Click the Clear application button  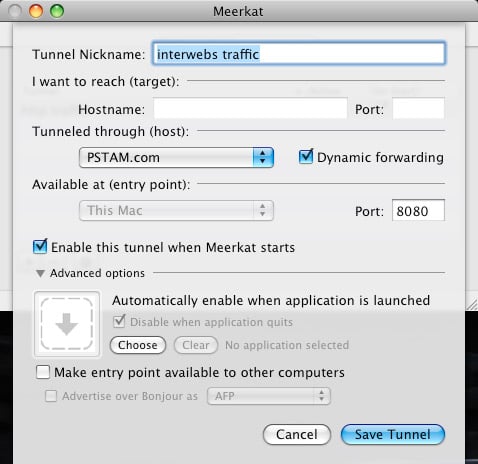pos(196,345)
